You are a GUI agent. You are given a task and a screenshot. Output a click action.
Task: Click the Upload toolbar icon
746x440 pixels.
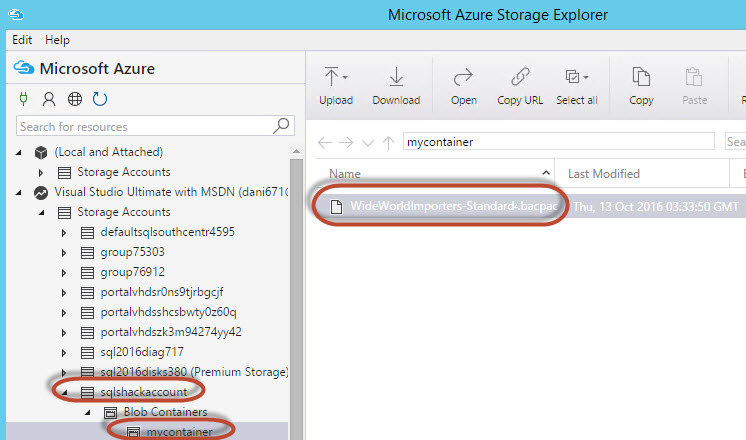(x=331, y=77)
